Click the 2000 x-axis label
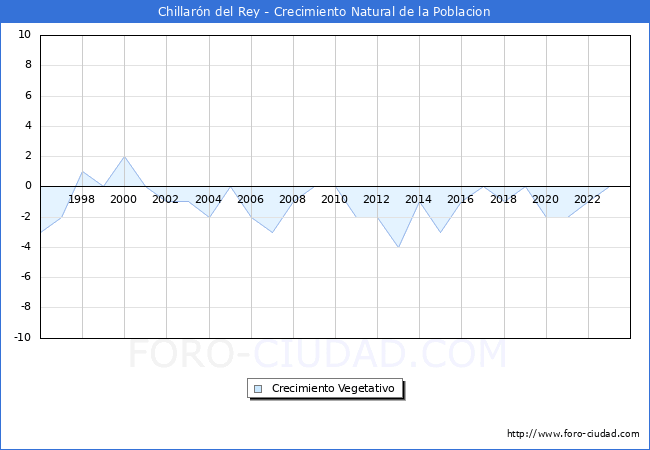Viewport: 650px width, 450px height. tap(123, 200)
